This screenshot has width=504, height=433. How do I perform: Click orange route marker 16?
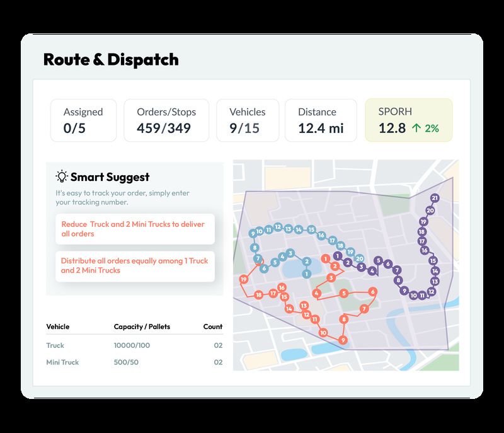(282, 287)
